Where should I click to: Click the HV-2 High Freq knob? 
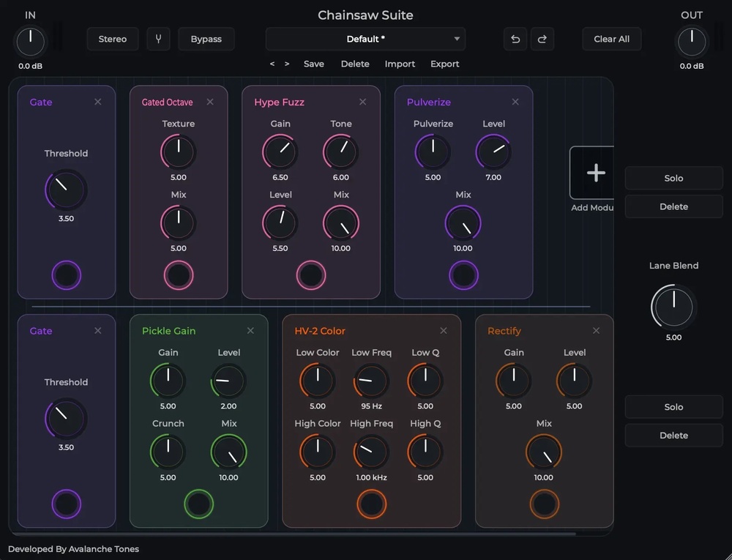pos(372,452)
